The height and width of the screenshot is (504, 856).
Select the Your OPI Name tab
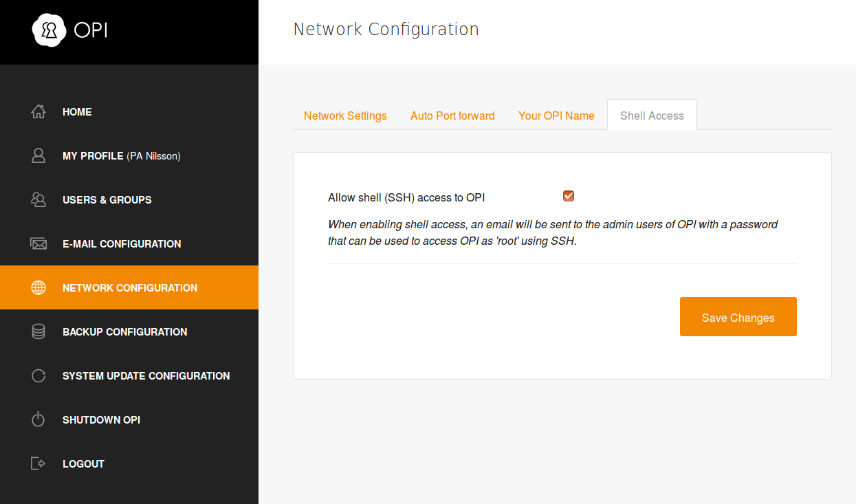click(556, 116)
